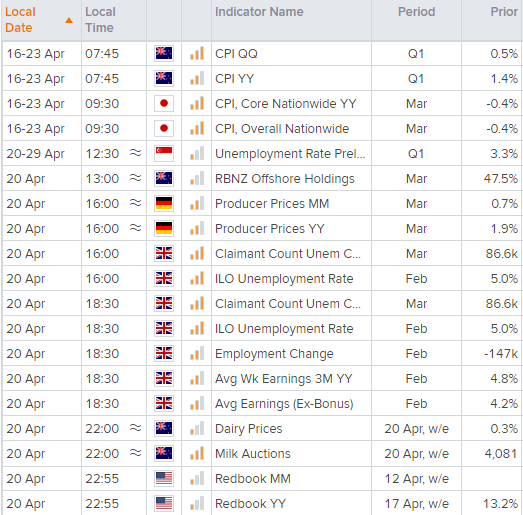Click importance bars icon for Milk Auctions
Screen dimensions: 523x515
pos(197,454)
